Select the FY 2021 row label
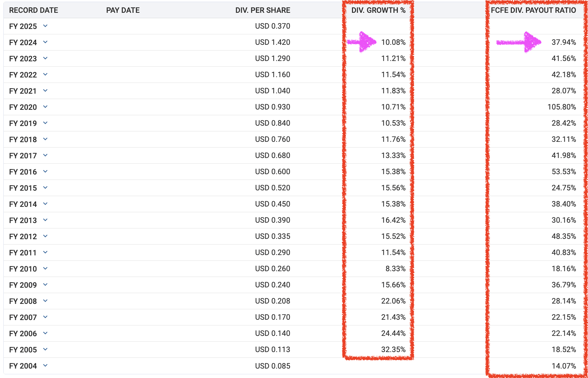 [x=23, y=91]
